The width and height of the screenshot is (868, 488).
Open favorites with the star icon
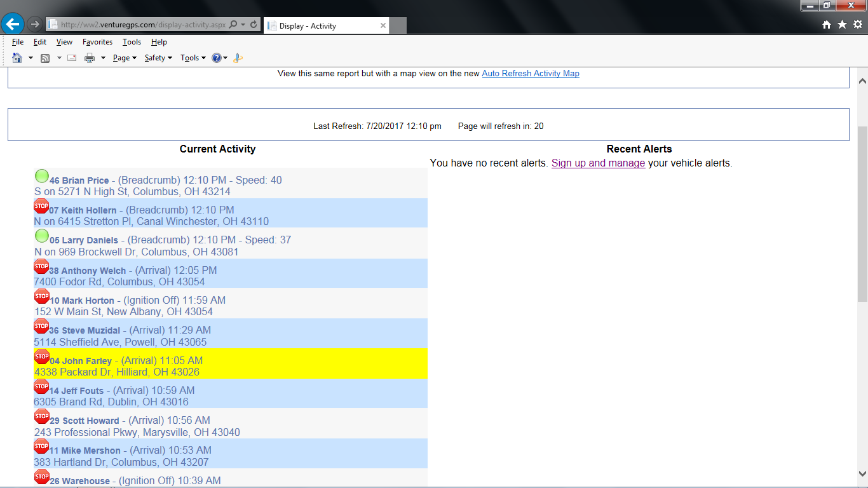tap(842, 25)
